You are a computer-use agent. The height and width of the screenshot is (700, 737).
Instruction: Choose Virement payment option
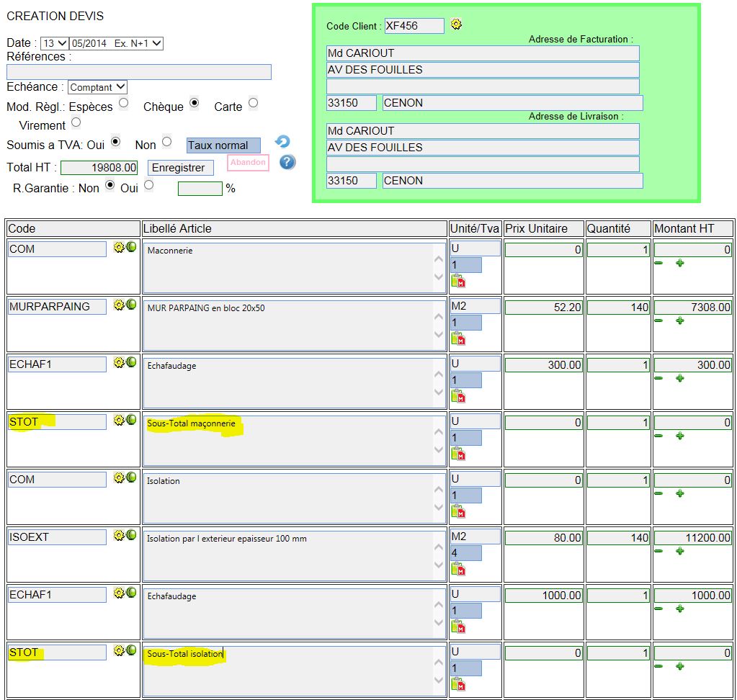(76, 122)
